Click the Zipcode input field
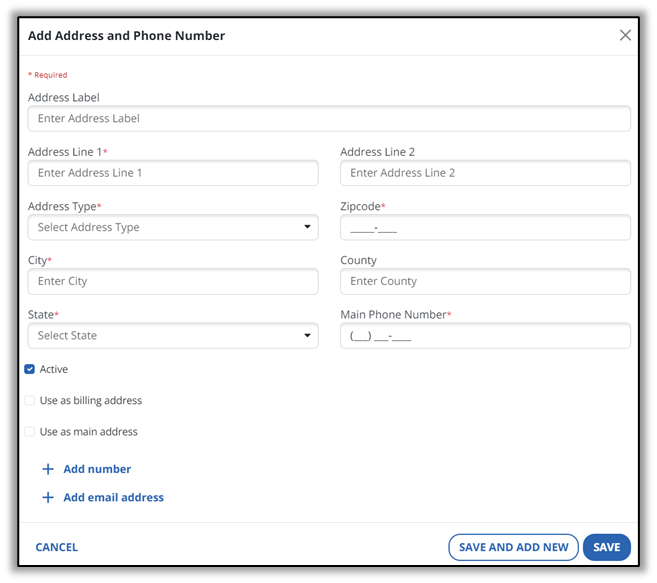Image resolution: width=657 pixels, height=583 pixels. [485, 227]
